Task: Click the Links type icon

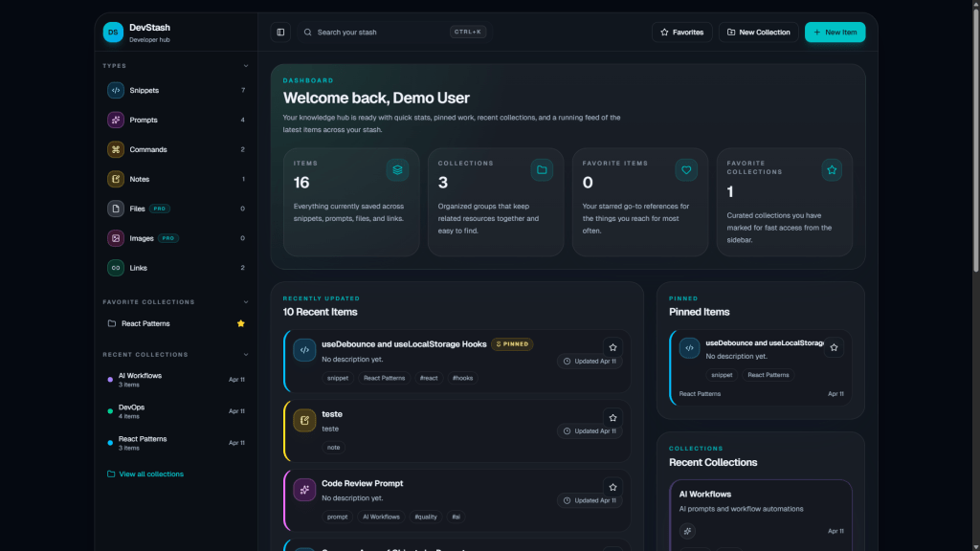Action: pos(116,268)
